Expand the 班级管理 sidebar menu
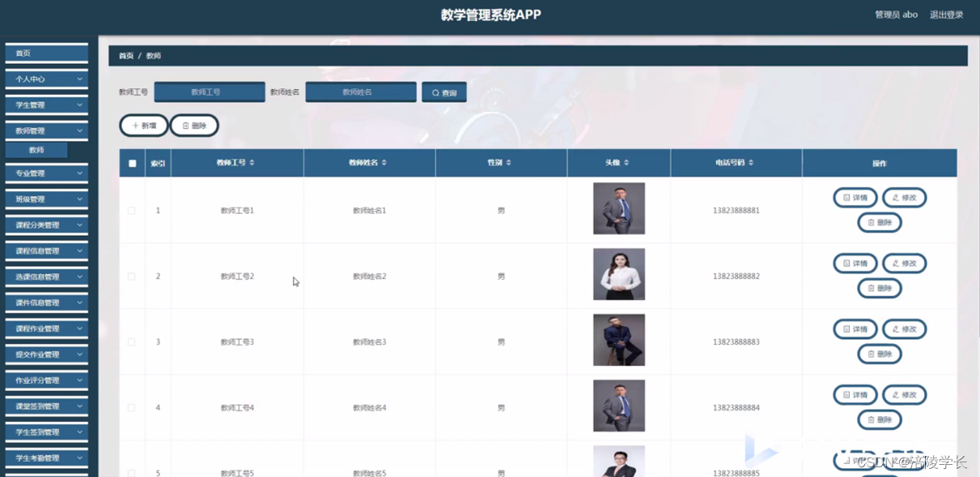 coord(46,199)
